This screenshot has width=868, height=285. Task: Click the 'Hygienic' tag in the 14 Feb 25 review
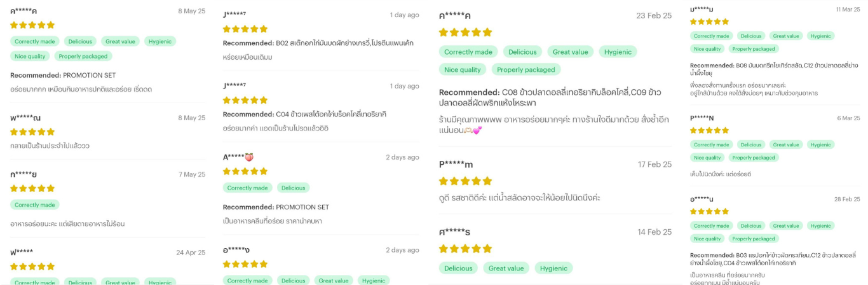point(553,268)
